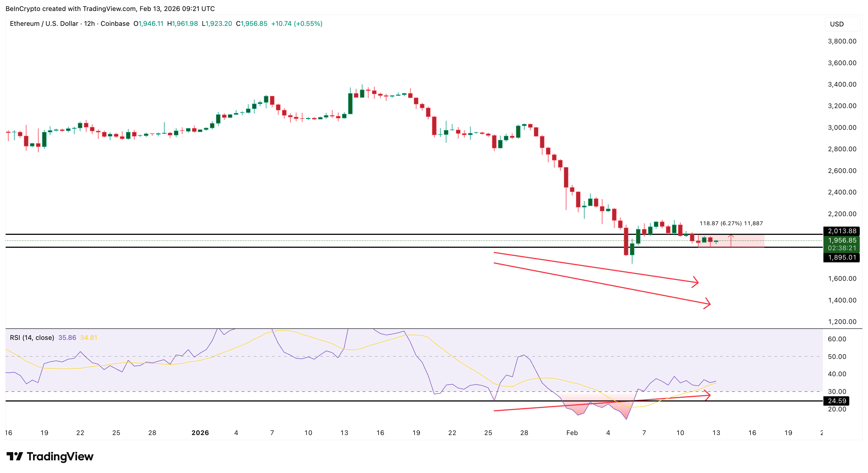Click the Coinbase exchange name
This screenshot has width=868, height=473.
(x=115, y=24)
